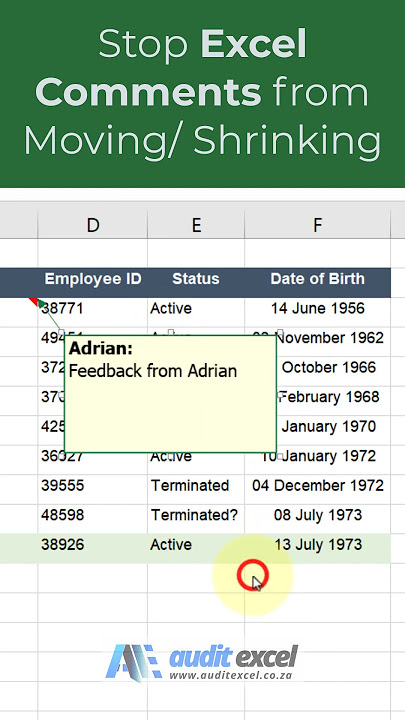Screen dimensions: 405x720
Task: Click the 14 June 1956 date cell
Action: click(x=317, y=309)
